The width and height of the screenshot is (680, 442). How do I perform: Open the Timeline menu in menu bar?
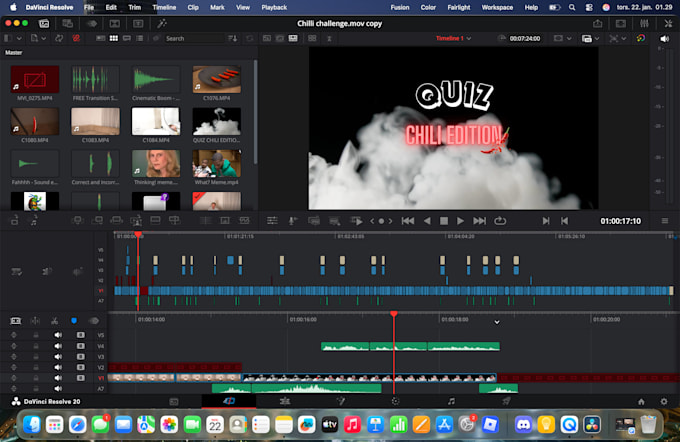click(164, 7)
